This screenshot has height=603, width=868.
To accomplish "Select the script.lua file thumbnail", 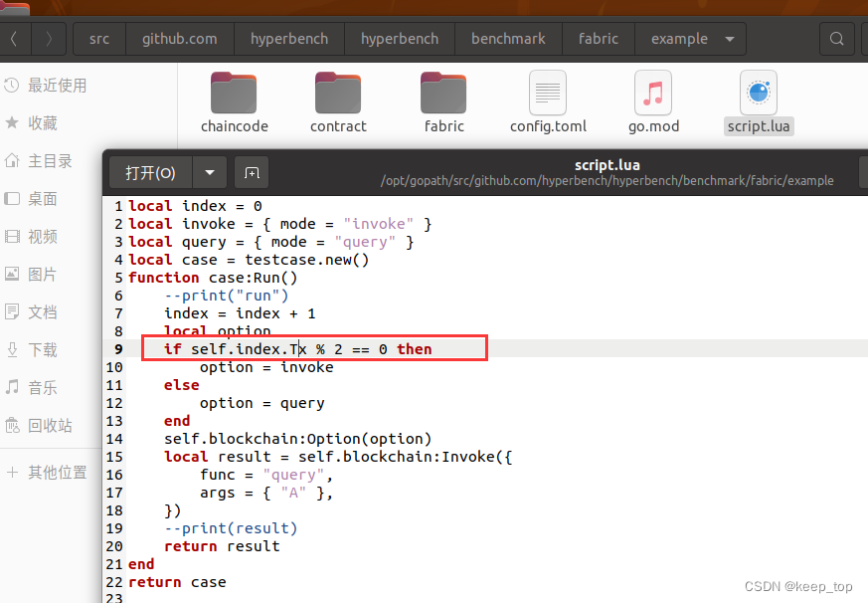I will click(758, 93).
